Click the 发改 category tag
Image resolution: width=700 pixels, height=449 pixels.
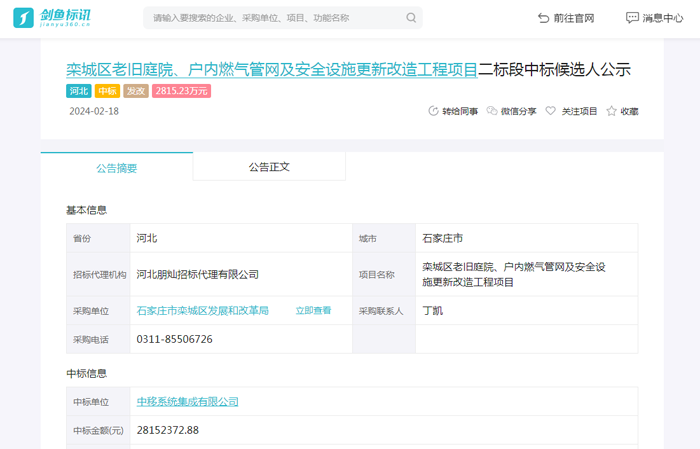[x=136, y=91]
